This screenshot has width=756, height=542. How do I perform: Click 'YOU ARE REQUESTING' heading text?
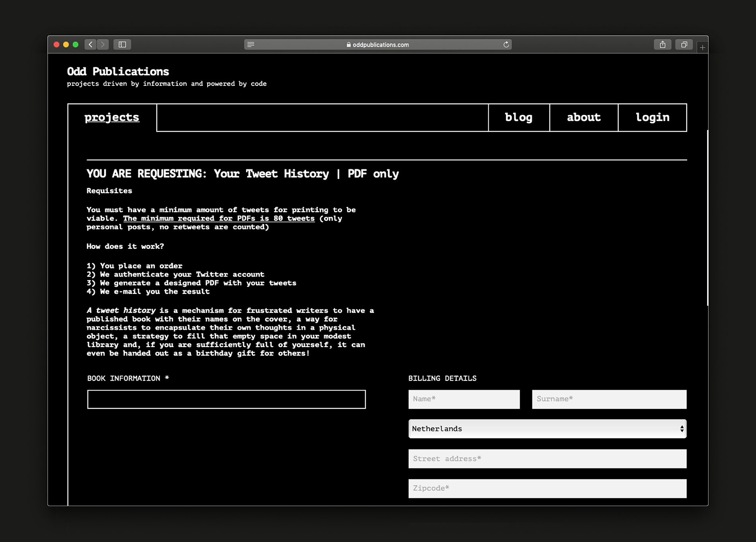click(x=146, y=174)
